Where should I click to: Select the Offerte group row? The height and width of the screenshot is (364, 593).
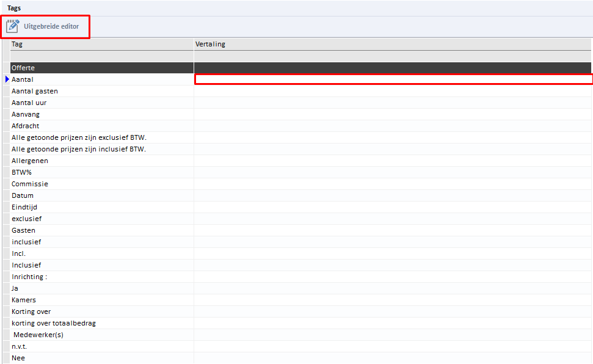tap(300, 68)
